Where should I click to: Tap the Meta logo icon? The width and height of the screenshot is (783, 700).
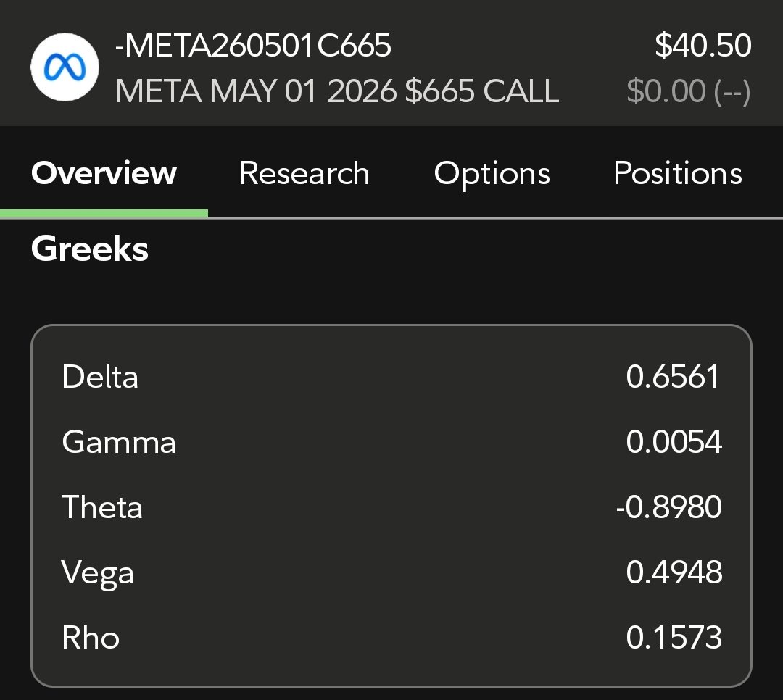[65, 67]
